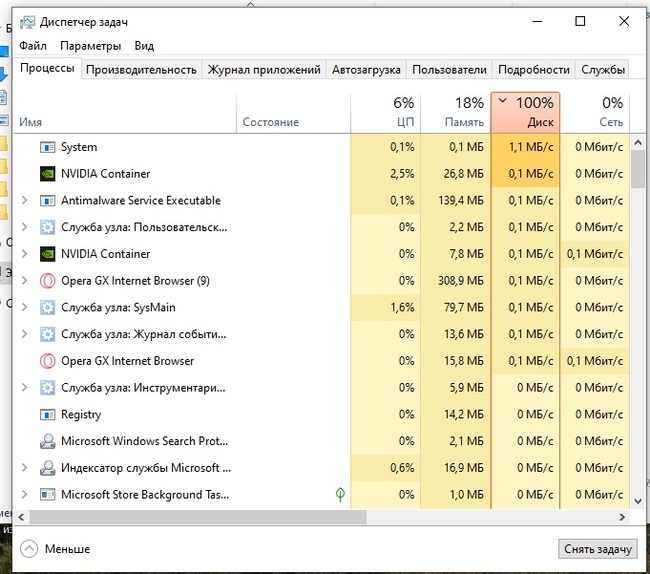
Task: Click icon of NVIDIA Container using 7,8 МБ
Action: click(x=47, y=254)
